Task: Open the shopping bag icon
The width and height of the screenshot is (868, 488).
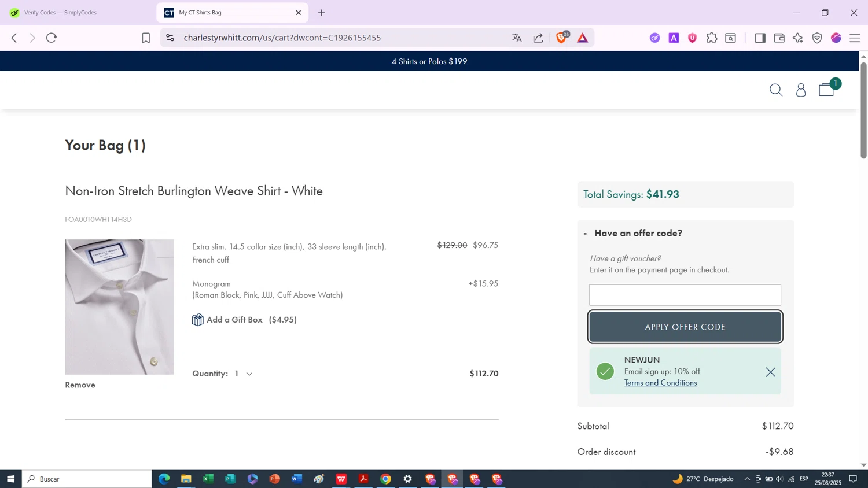Action: [x=826, y=89]
